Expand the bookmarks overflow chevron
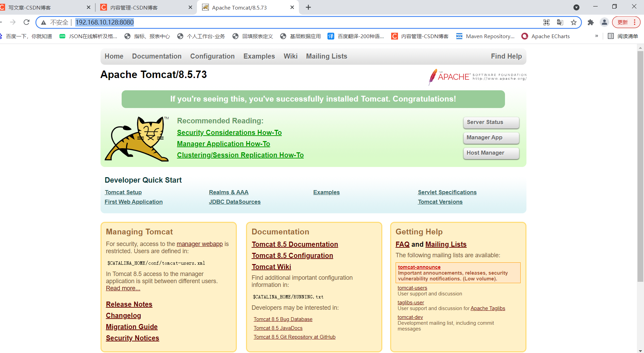 point(597,36)
